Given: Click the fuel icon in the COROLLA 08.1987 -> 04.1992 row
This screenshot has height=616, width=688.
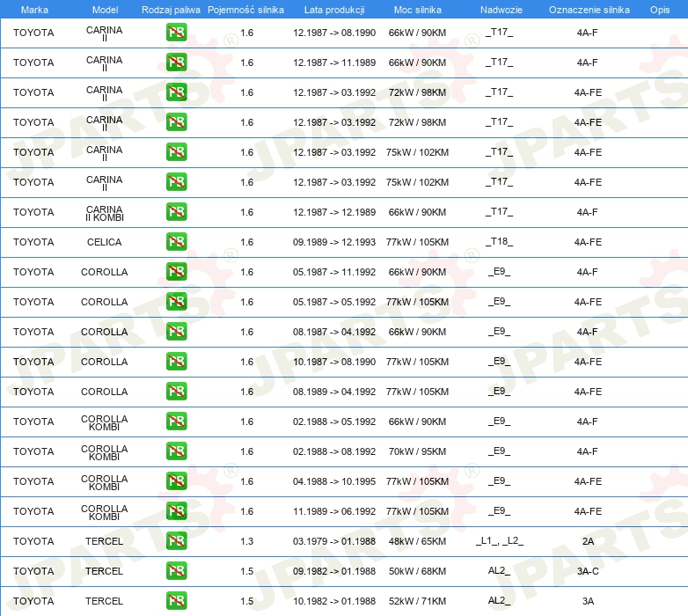Looking at the screenshot, I should click(176, 332).
